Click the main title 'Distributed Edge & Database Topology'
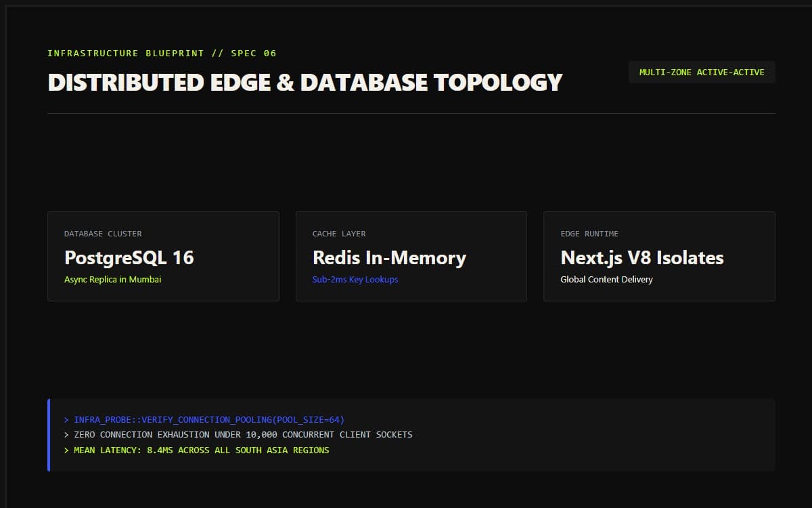This screenshot has width=812, height=508. tap(305, 82)
